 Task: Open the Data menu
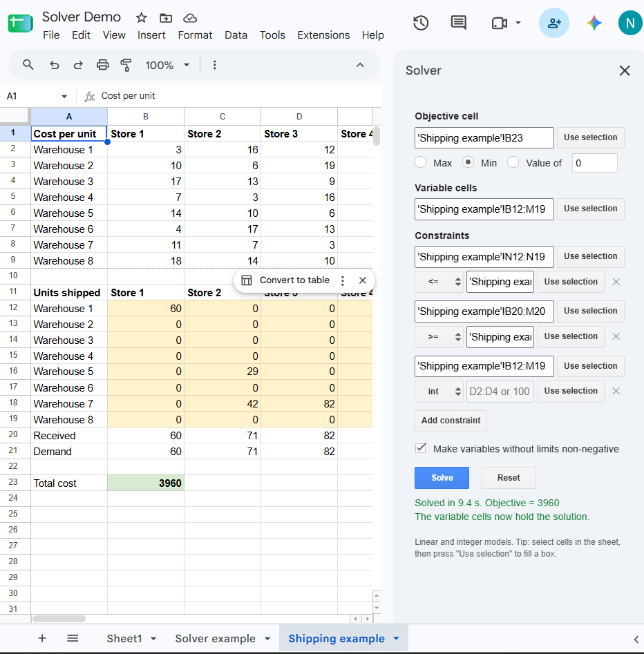coord(236,35)
